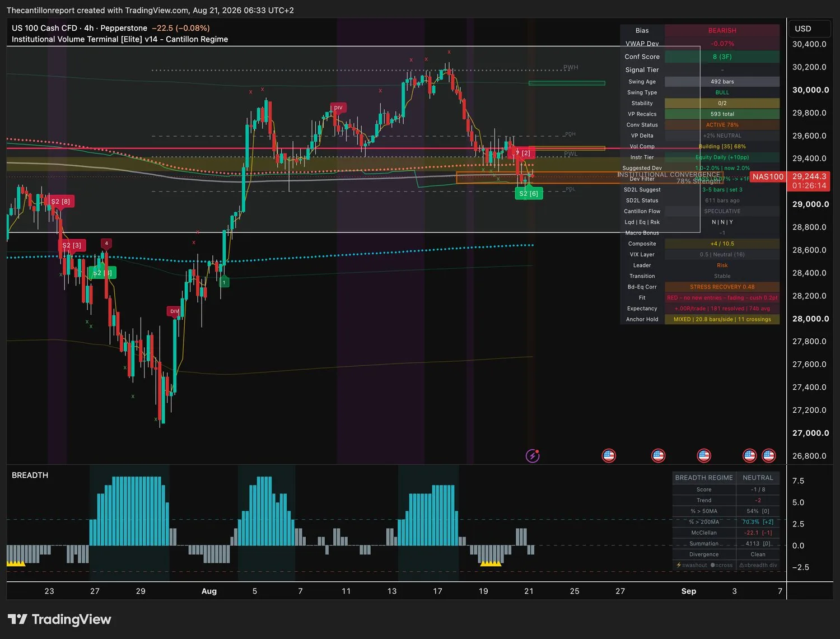Click the Swing Age value 492 bars
Viewport: 840px width, 639px height.
coord(722,82)
